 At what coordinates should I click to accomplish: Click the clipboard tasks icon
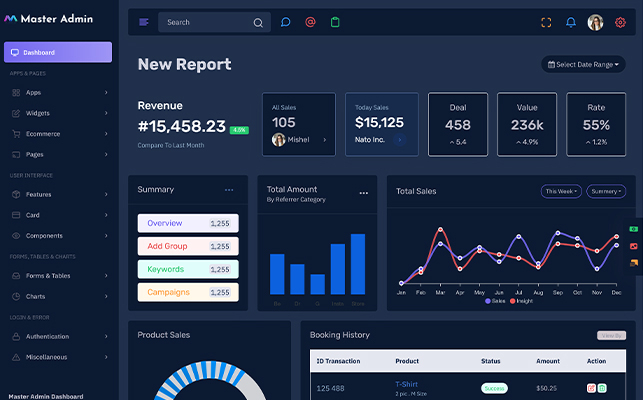[335, 22]
